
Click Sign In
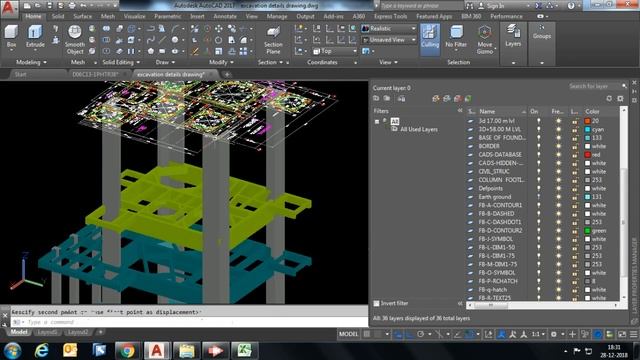pyautogui.click(x=495, y=6)
